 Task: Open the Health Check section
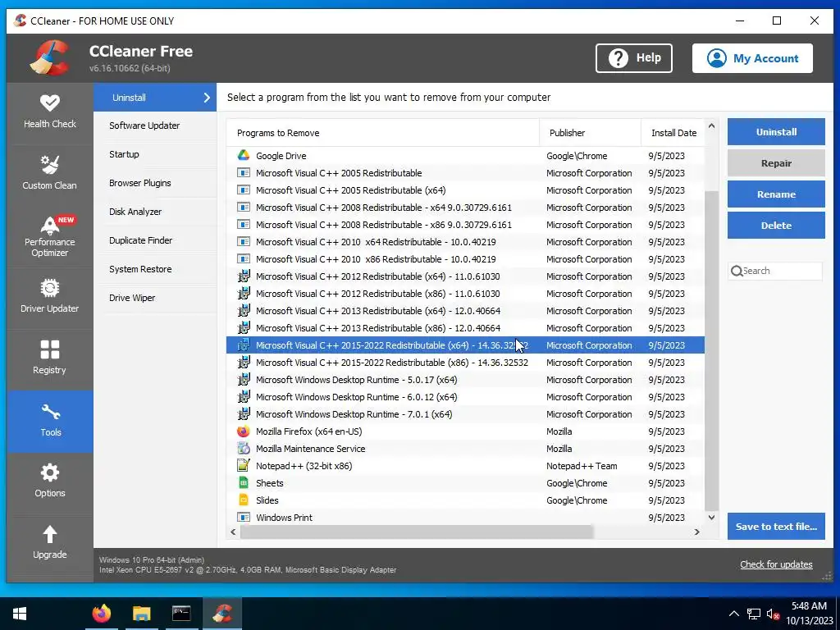[50, 113]
